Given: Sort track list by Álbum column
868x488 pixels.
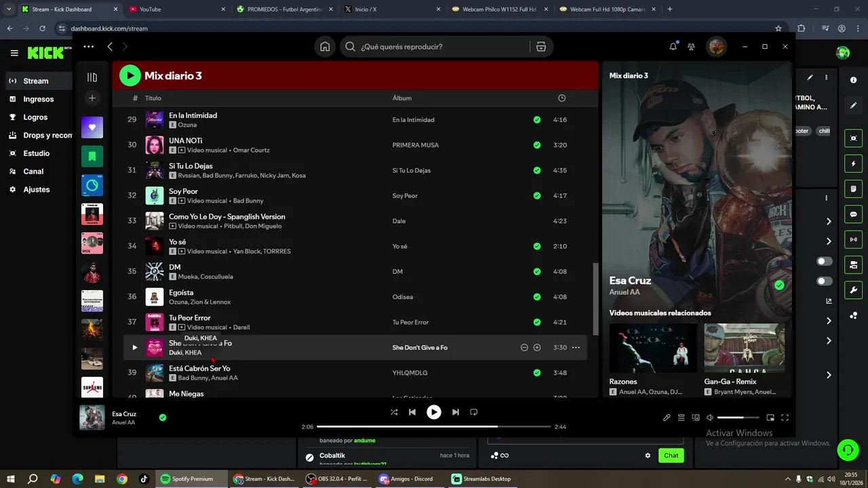Looking at the screenshot, I should [x=402, y=98].
